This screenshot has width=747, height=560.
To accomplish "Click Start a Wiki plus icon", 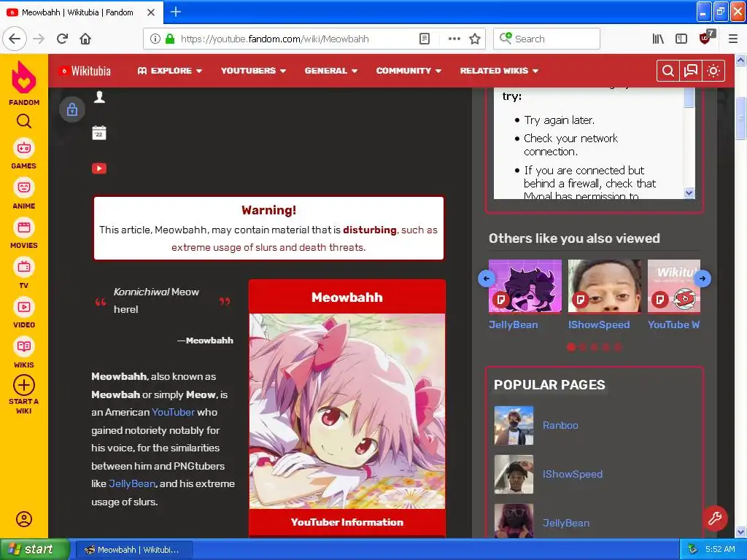I will [24, 385].
